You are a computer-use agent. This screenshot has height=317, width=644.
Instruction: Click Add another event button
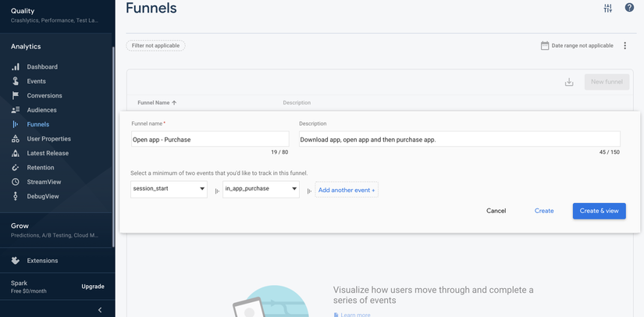(x=347, y=190)
